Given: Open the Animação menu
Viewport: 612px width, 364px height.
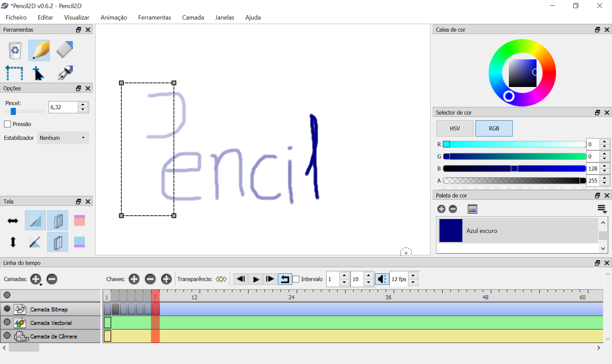Looking at the screenshot, I should tap(114, 18).
